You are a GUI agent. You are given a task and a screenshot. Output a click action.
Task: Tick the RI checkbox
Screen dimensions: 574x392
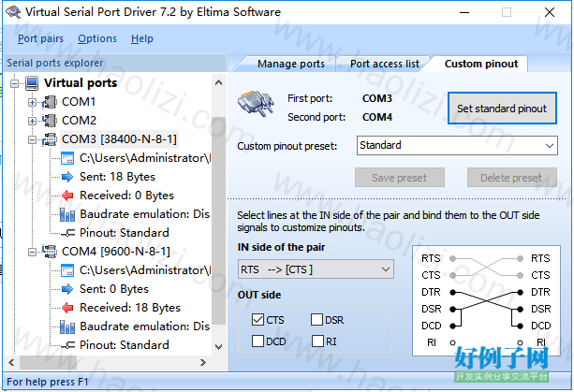click(x=317, y=341)
